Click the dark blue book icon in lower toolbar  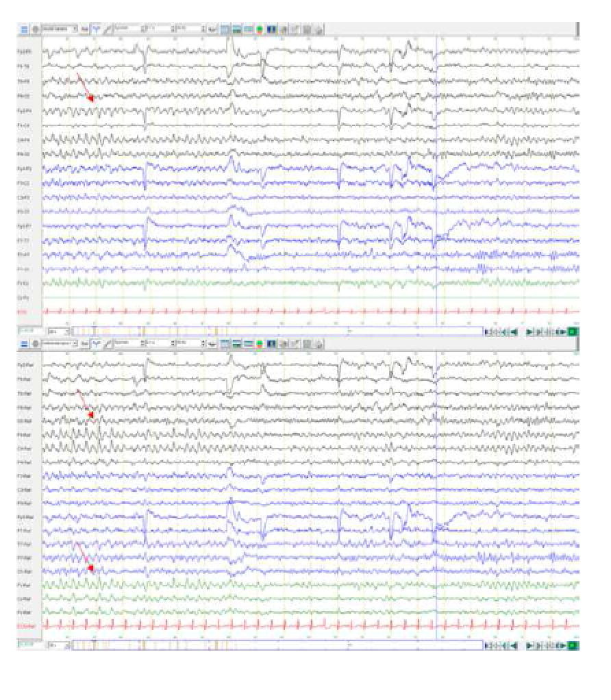click(271, 344)
